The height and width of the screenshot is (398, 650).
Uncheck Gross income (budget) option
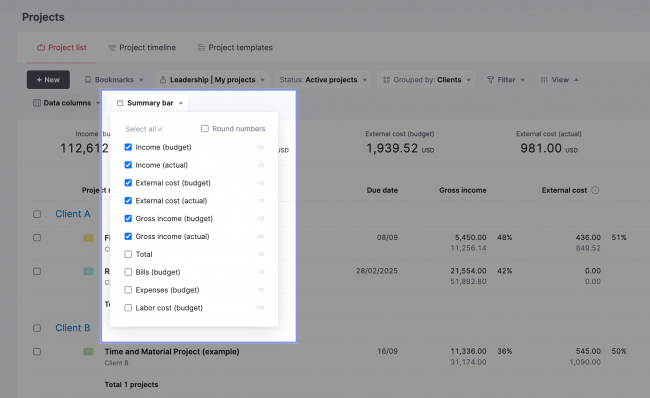click(128, 218)
